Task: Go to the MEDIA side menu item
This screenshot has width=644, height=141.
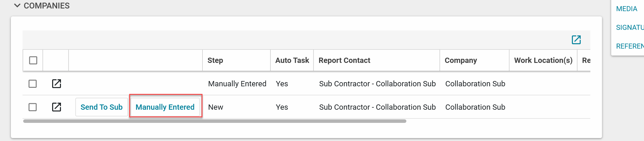Action: click(x=626, y=9)
